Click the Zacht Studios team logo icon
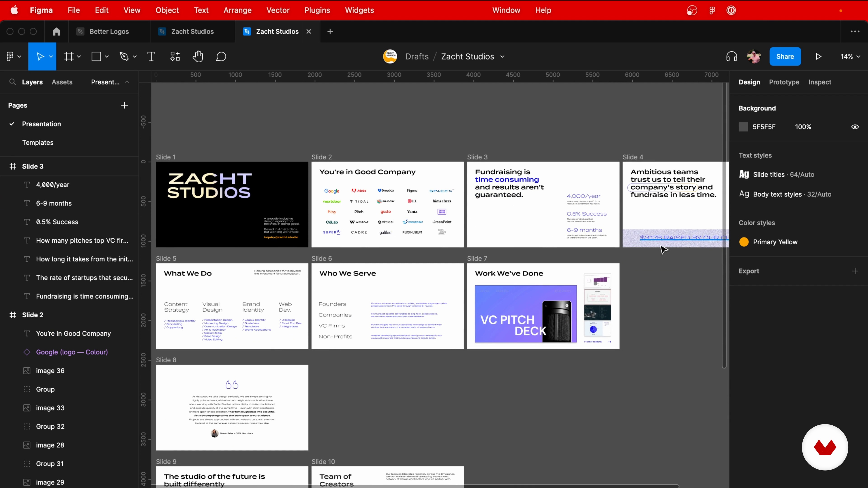Image resolution: width=868 pixels, height=488 pixels. pyautogui.click(x=390, y=56)
